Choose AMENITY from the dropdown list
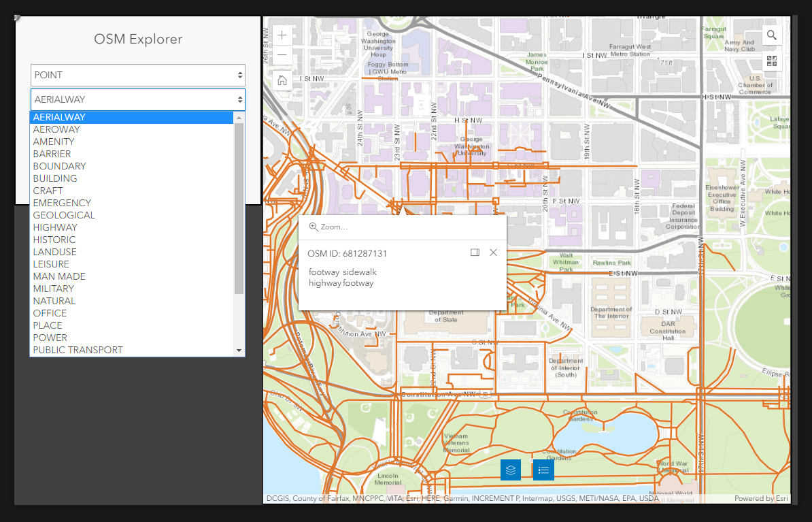The width and height of the screenshot is (812, 522). (131, 142)
